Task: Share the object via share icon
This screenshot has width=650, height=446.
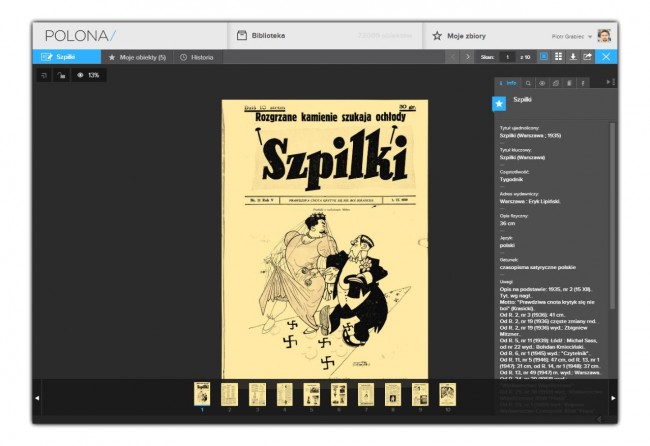Action: click(587, 56)
